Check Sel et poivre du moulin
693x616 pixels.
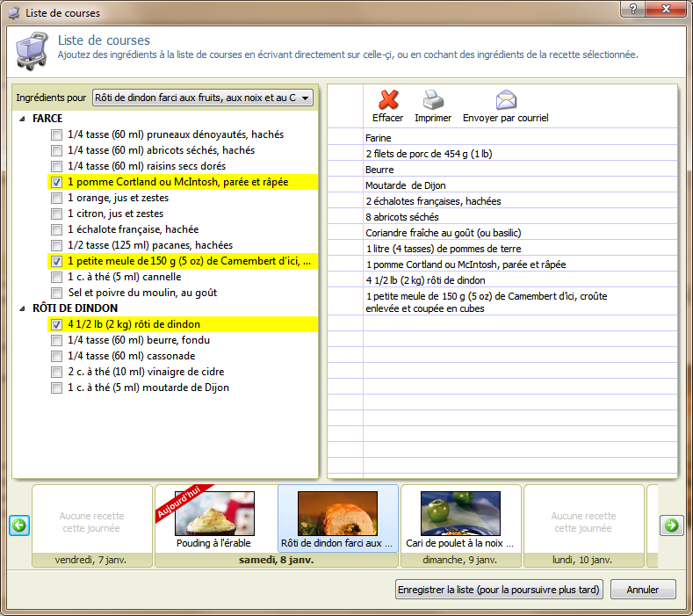tap(56, 293)
